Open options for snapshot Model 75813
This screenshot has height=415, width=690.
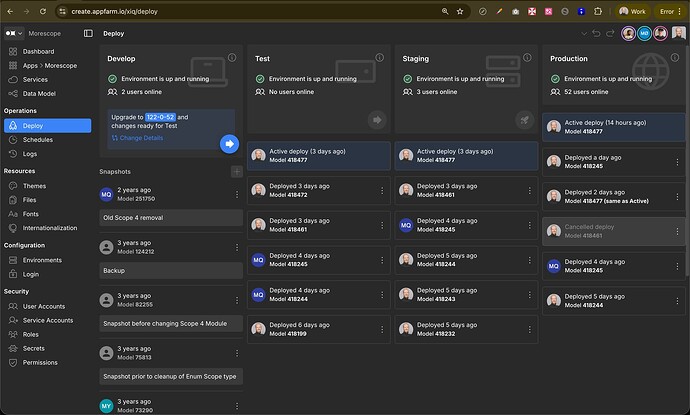(237, 353)
